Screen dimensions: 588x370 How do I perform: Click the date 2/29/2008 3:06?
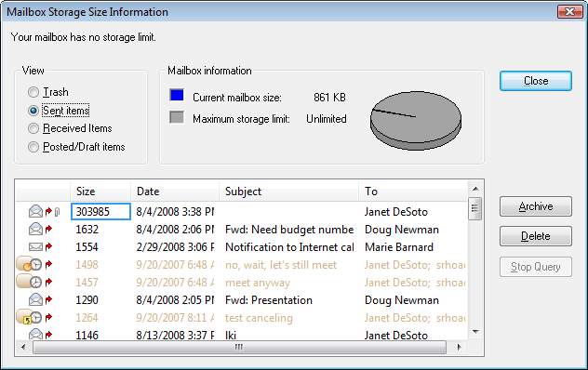click(175, 247)
